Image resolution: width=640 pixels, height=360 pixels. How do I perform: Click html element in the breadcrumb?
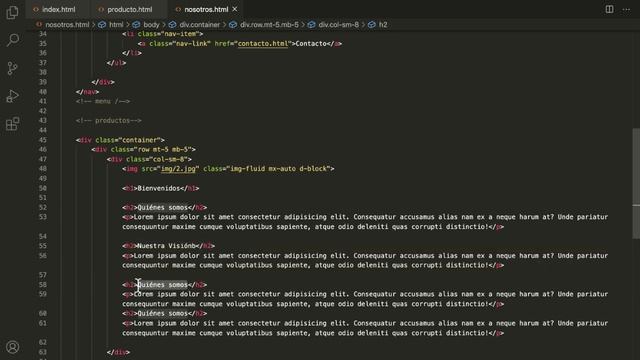(x=116, y=24)
